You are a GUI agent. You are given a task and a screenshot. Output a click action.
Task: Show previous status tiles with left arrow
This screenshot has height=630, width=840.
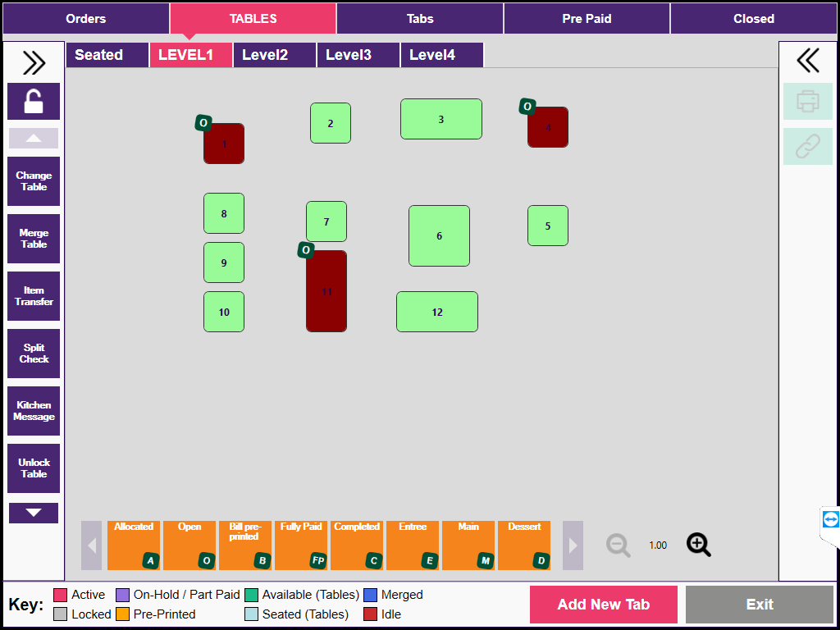(x=91, y=546)
